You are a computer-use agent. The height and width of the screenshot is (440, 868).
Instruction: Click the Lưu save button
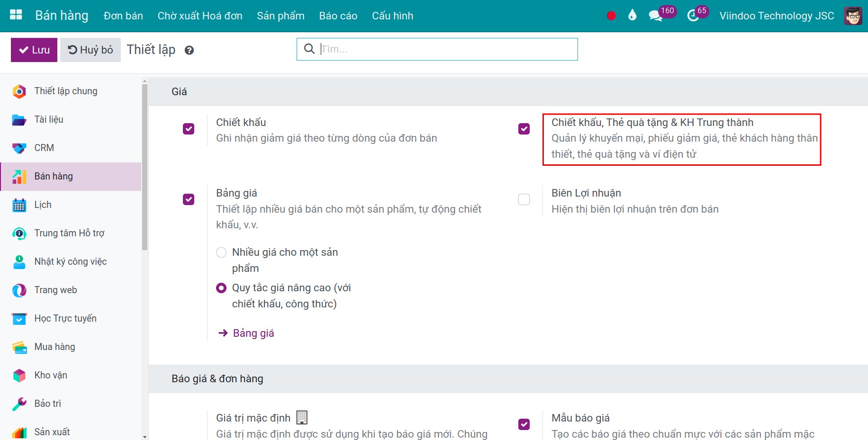(34, 50)
